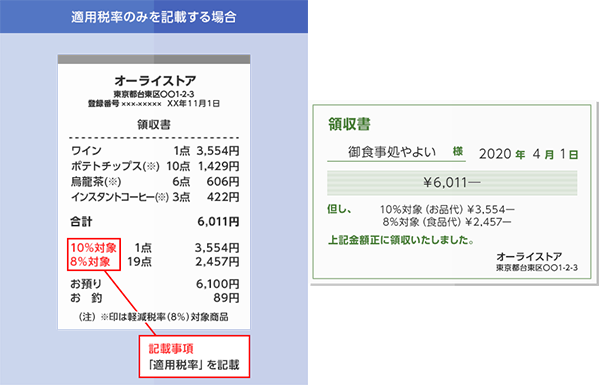
Task: Click the 但し、 label
Action: [339, 209]
